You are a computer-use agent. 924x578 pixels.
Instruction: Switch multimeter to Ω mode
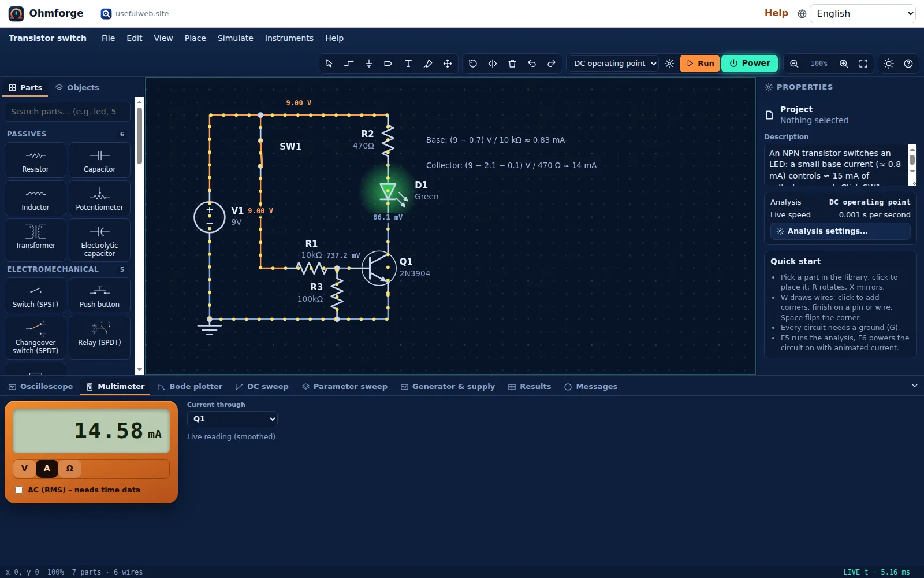coord(69,468)
